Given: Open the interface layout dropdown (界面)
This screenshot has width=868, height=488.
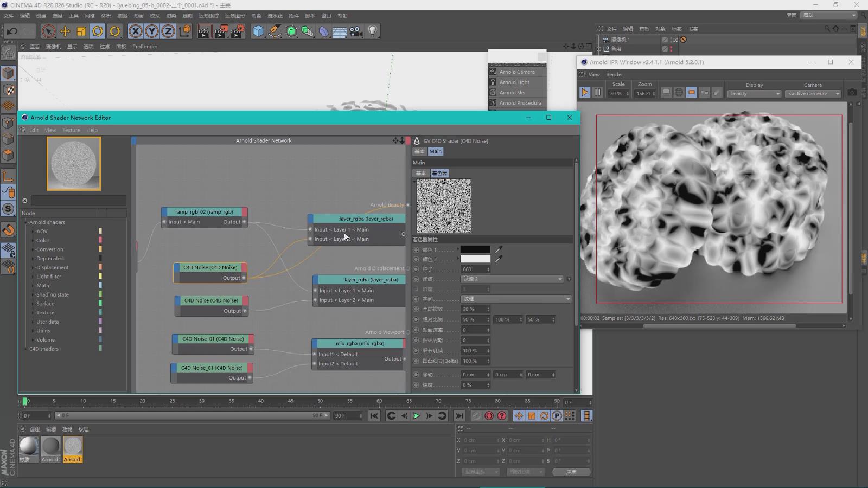Looking at the screenshot, I should 828,15.
